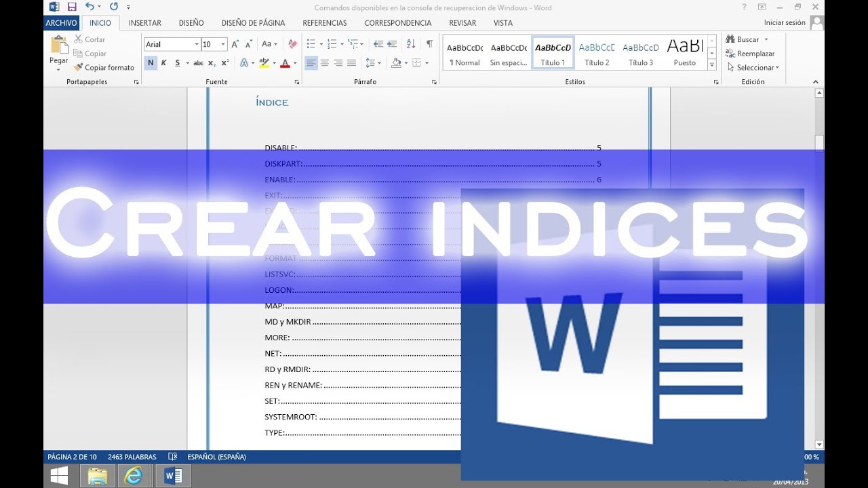
Task: Switch to the REFERENCIAS tab
Action: coord(325,22)
